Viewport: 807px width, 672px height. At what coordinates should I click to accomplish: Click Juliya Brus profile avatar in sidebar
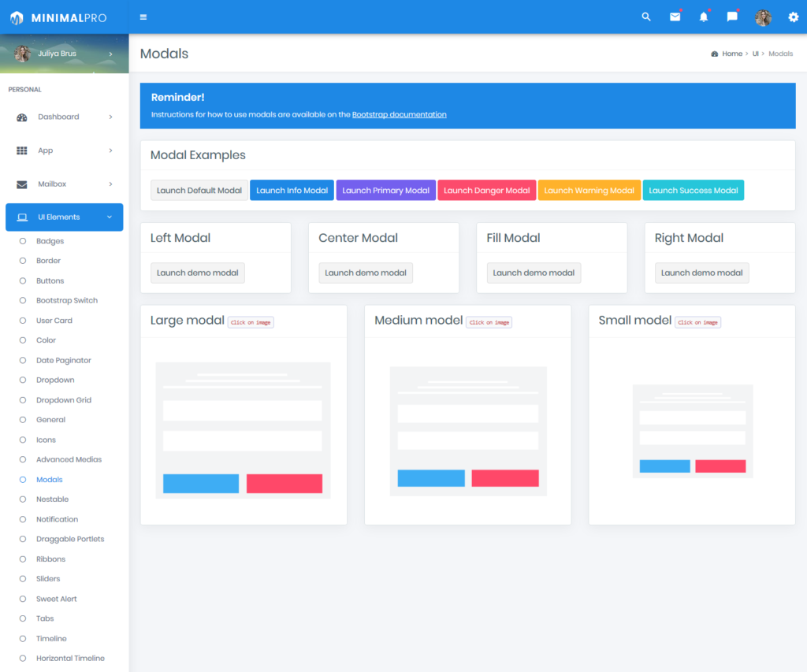coord(22,54)
